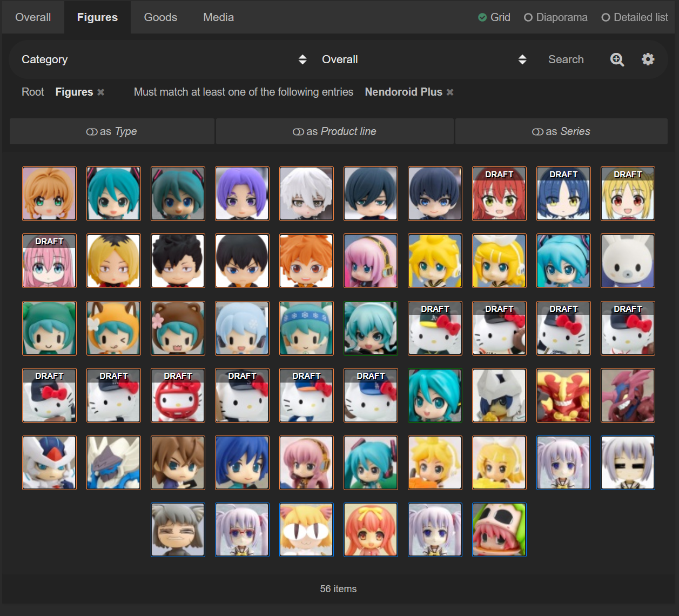This screenshot has width=679, height=616.
Task: Select the Grid view option
Action: pos(494,17)
